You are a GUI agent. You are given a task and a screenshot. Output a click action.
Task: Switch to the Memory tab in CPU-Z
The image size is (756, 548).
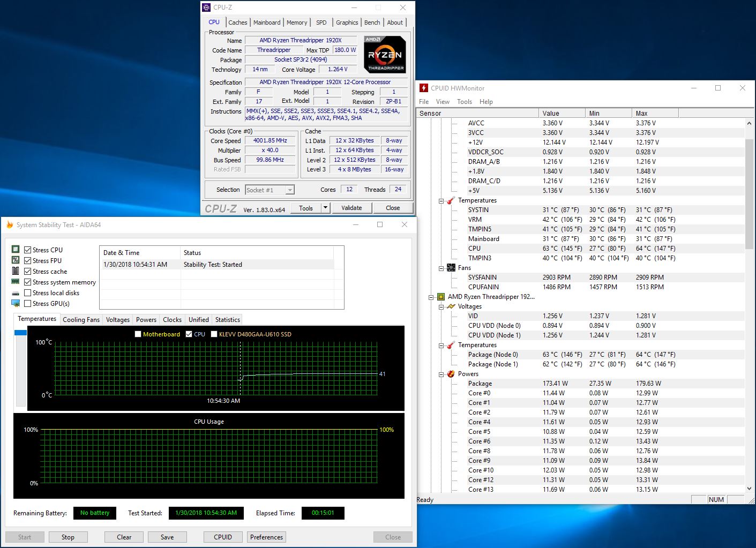(x=296, y=22)
